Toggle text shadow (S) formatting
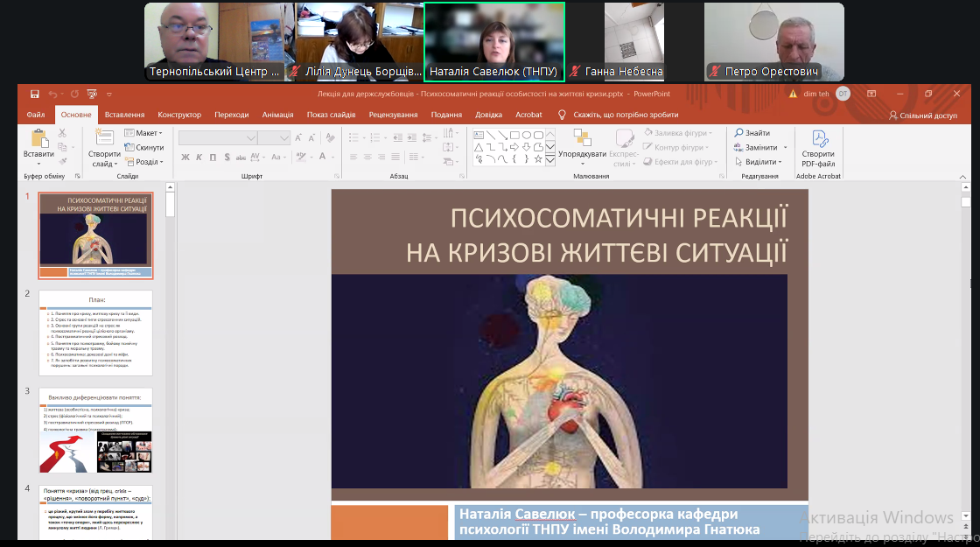This screenshot has height=547, width=980. 227,158
